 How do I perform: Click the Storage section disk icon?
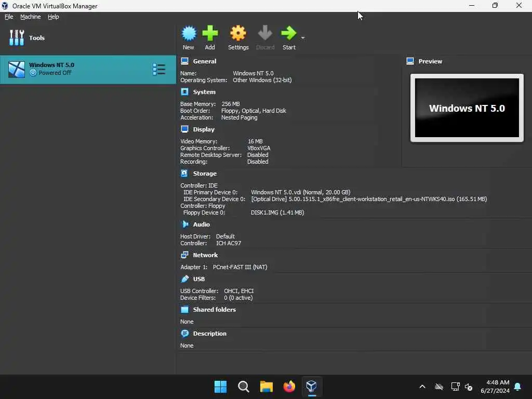(x=184, y=174)
